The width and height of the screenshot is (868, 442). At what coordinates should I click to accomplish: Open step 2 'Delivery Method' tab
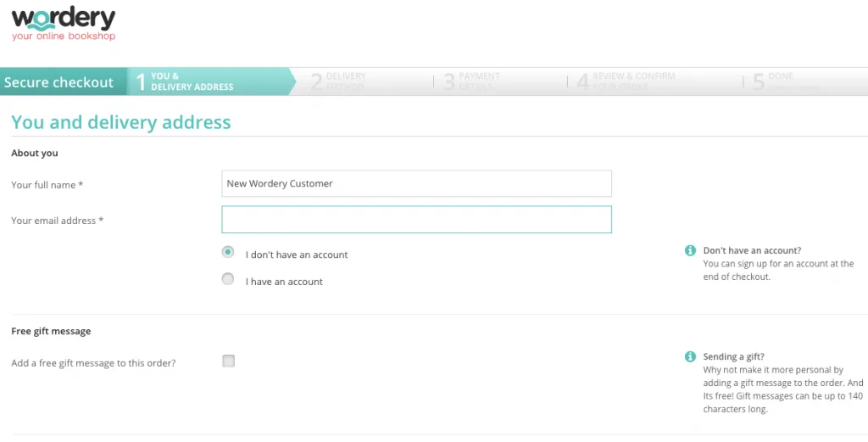[339, 81]
